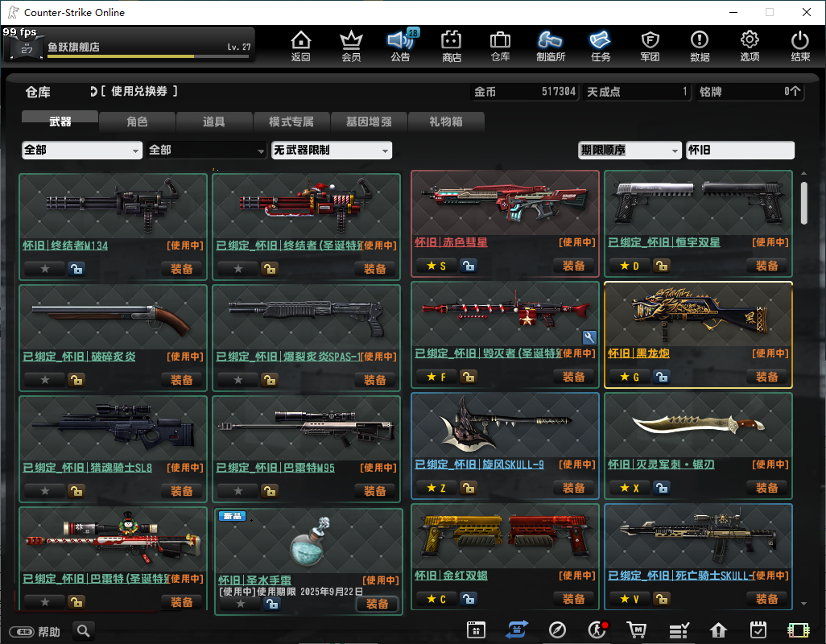Toggle lock on 怀旧|金红双蝎
The width and height of the screenshot is (826, 644).
tap(468, 599)
